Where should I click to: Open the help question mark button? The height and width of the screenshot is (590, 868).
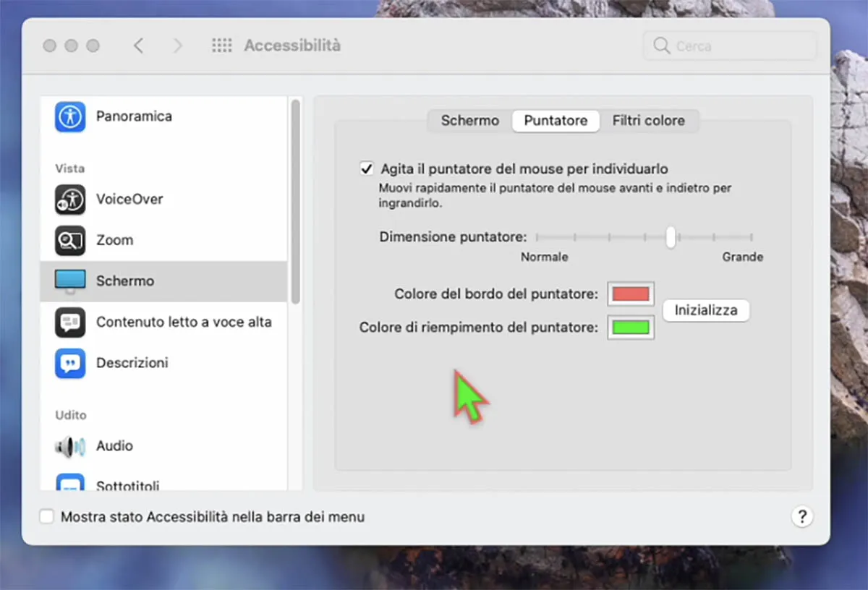tap(802, 516)
